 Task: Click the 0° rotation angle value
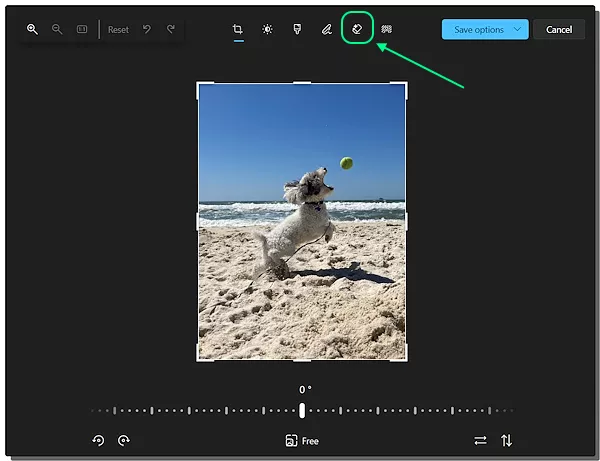click(x=305, y=389)
